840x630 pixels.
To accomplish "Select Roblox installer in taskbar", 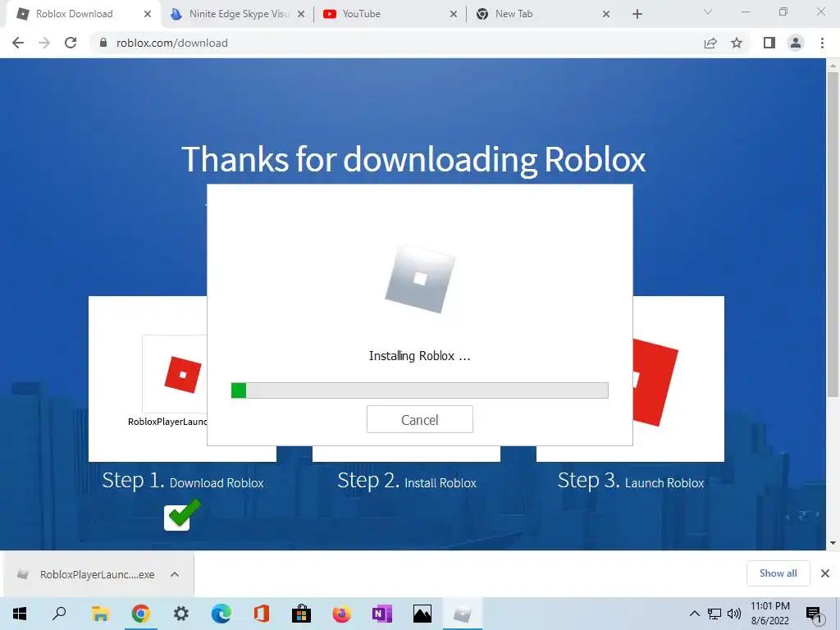I will [463, 614].
